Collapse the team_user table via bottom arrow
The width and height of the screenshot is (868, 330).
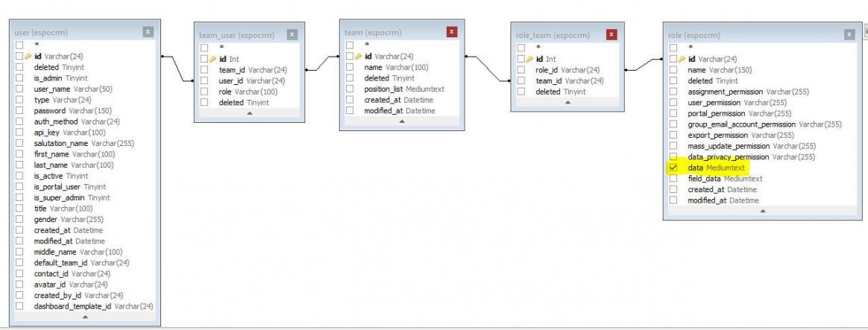[x=248, y=113]
